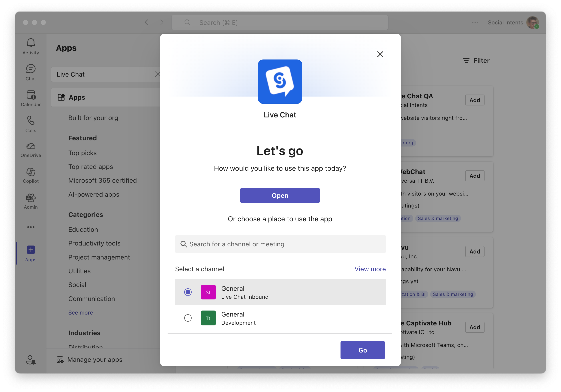Click the Open button
This screenshot has height=392, width=561.
pos(280,196)
